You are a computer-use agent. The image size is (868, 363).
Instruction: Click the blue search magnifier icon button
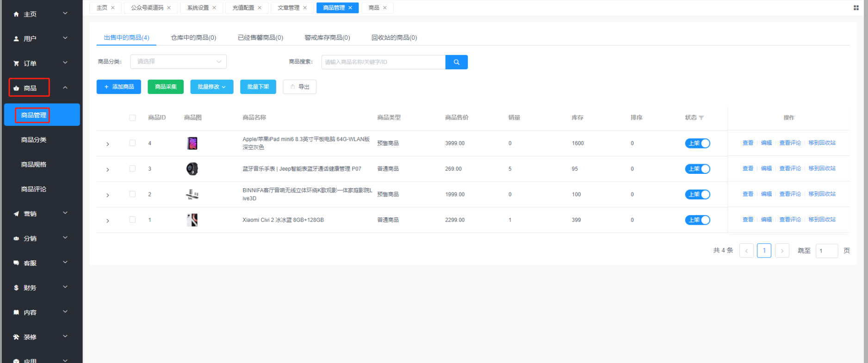coord(456,62)
